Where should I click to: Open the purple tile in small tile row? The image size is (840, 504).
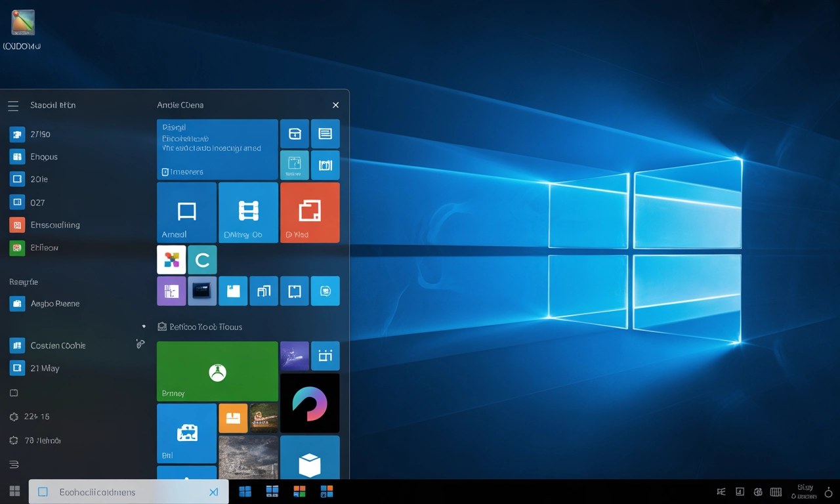pos(171,291)
